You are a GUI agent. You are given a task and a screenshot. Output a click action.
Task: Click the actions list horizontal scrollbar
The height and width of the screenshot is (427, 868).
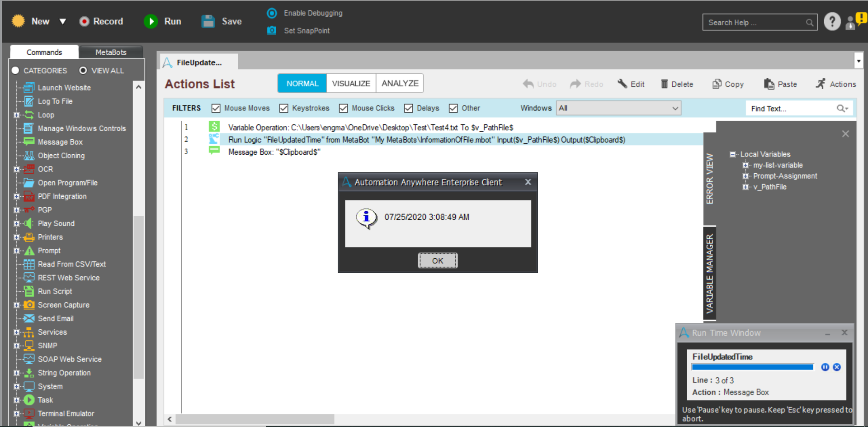pos(255,419)
